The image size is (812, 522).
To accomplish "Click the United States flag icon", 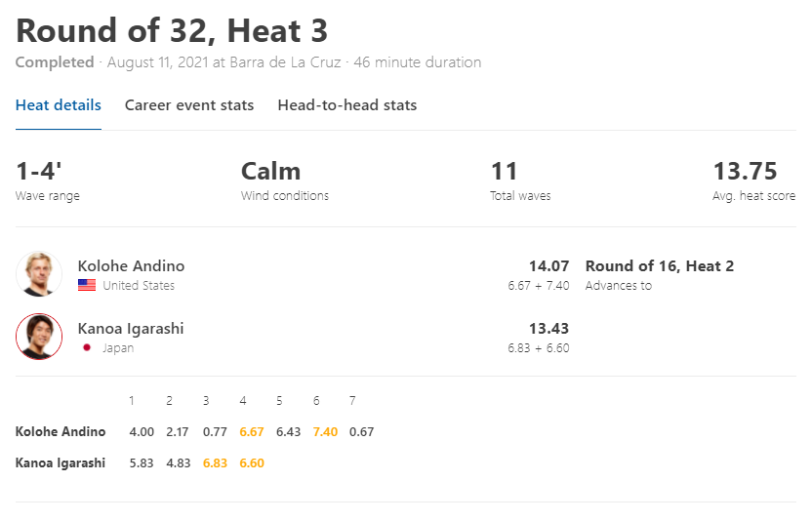I will (87, 285).
